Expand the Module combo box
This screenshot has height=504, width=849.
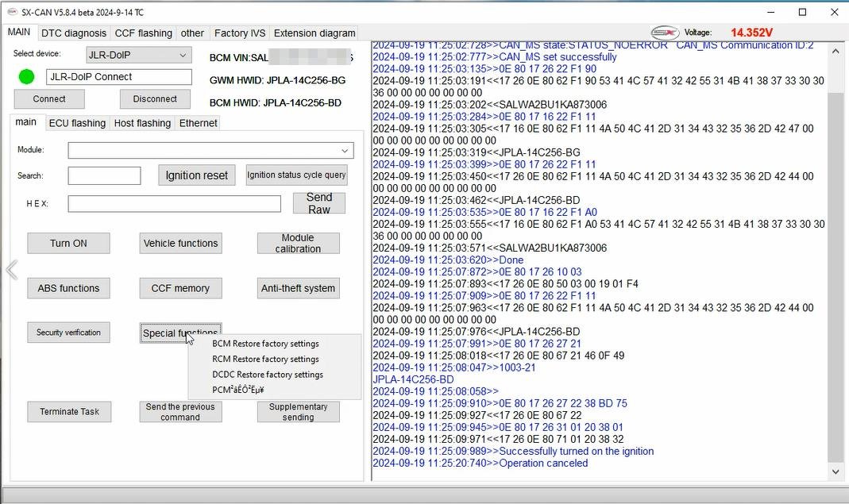click(x=210, y=151)
